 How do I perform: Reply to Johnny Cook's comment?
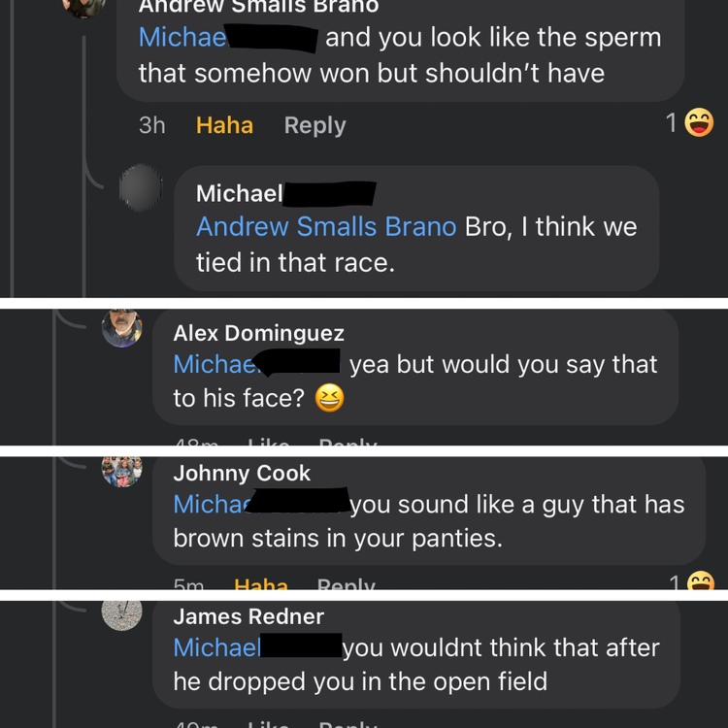pyautogui.click(x=346, y=584)
